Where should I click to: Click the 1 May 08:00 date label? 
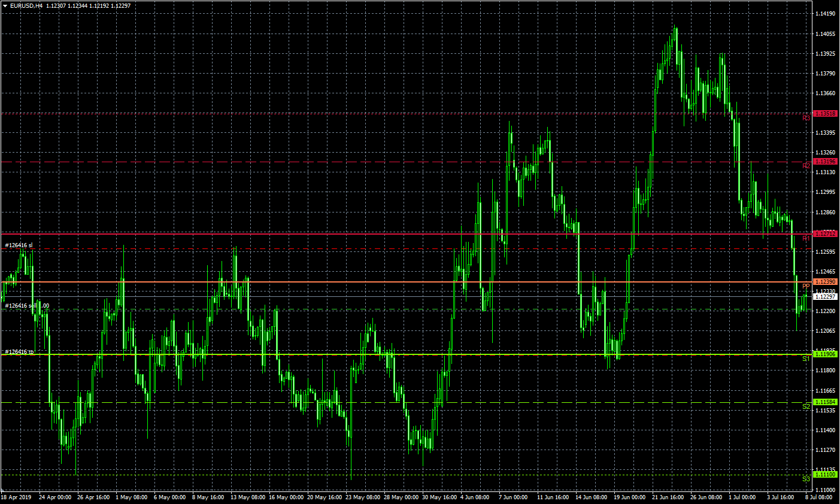132,497
